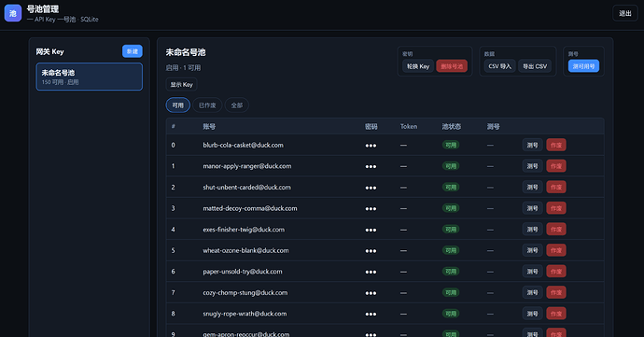Click password dots for blurb-cola-casket@duck.com

pos(371,146)
